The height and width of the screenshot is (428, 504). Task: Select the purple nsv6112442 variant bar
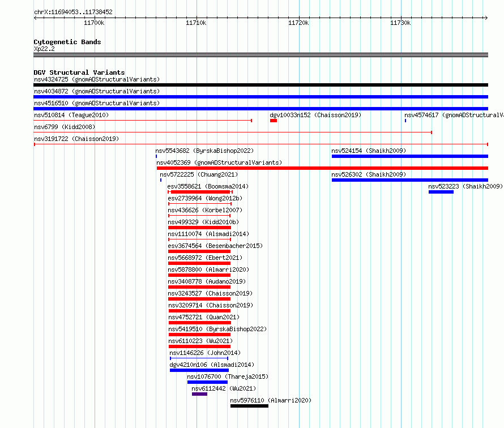click(x=199, y=394)
